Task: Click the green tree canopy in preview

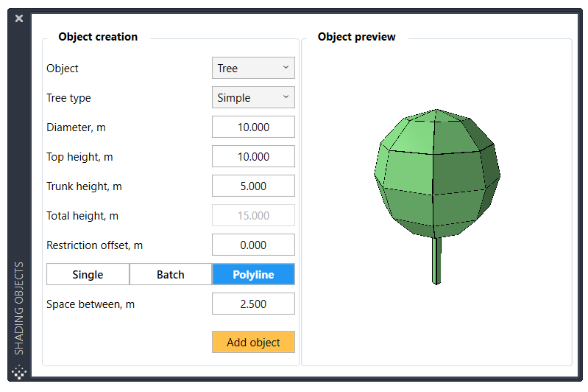Action: click(436, 173)
